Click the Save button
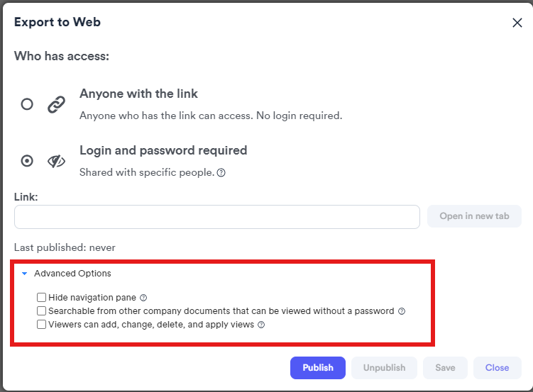533x392 pixels. (x=445, y=368)
